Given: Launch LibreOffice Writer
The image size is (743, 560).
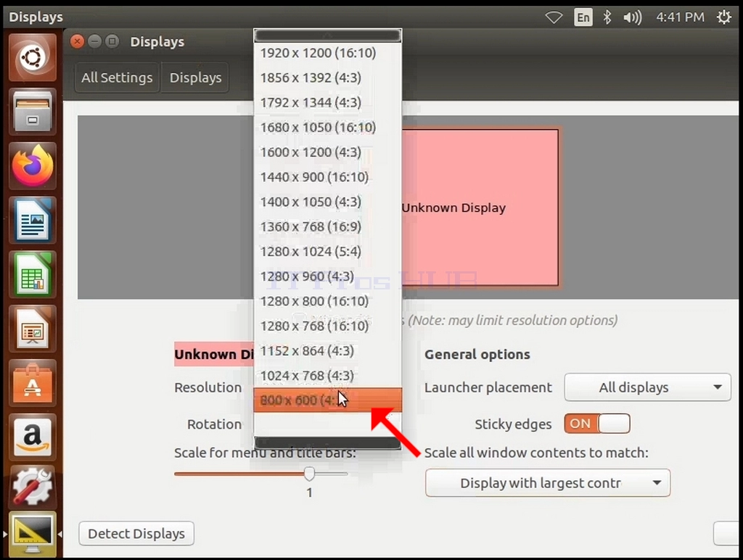Looking at the screenshot, I should tap(32, 221).
